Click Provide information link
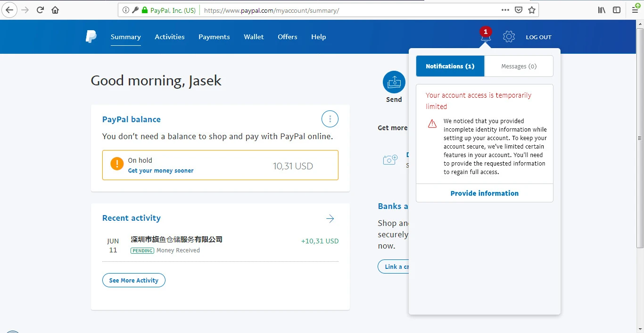This screenshot has height=333, width=644. [485, 193]
